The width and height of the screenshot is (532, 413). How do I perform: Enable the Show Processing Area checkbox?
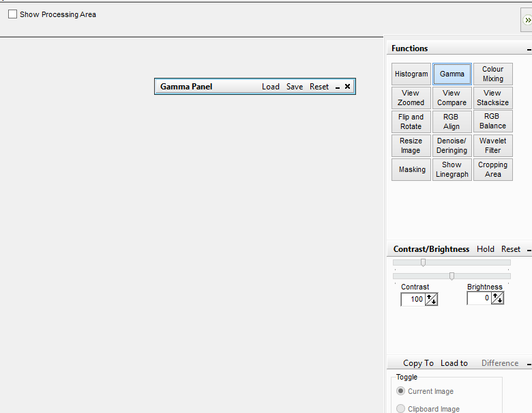pos(12,14)
